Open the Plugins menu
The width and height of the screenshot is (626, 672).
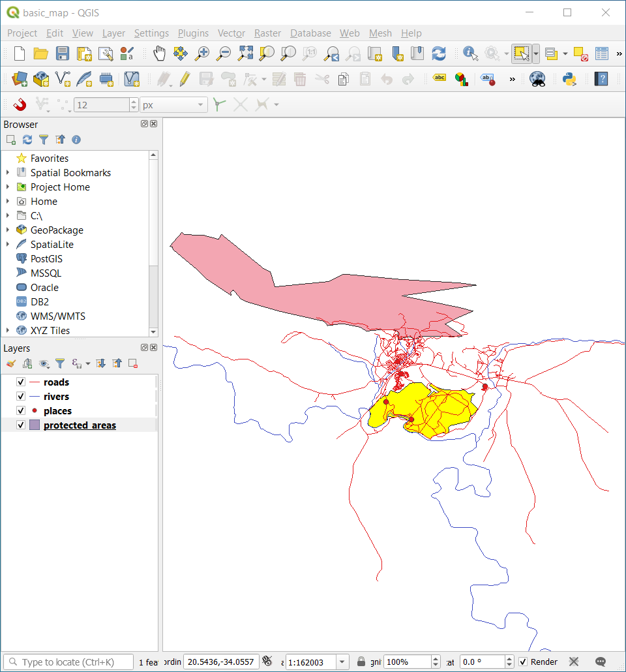click(193, 33)
